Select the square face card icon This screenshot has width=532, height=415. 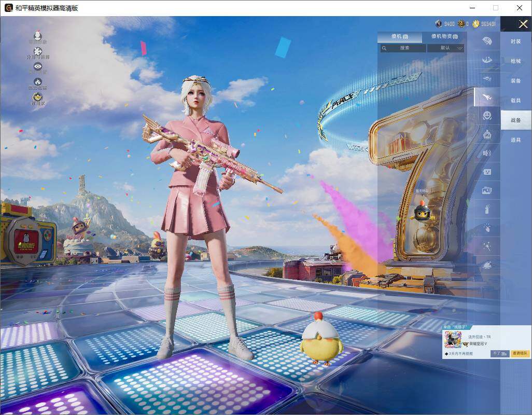pos(487,172)
